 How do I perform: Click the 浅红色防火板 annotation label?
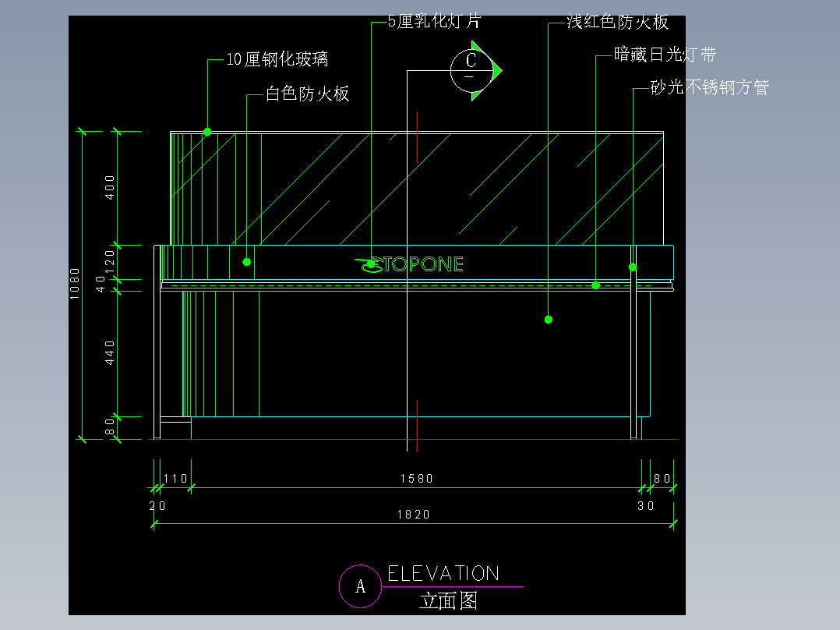pyautogui.click(x=618, y=22)
